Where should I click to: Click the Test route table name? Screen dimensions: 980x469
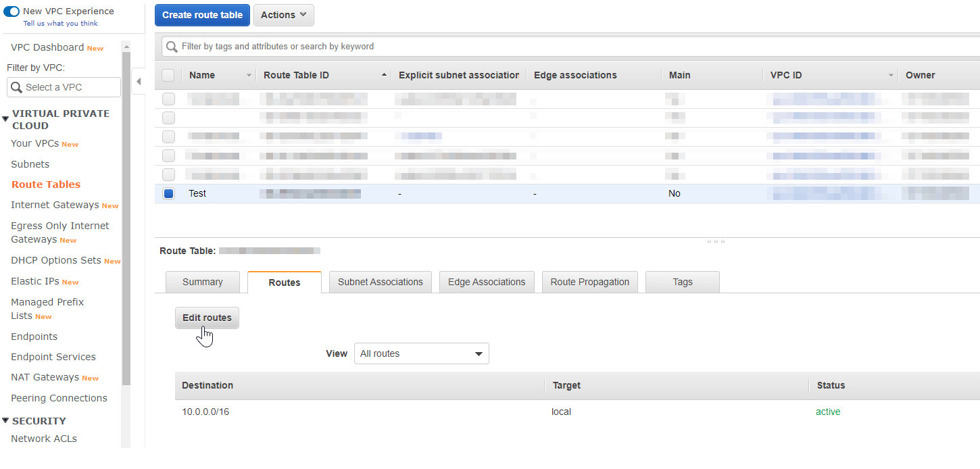click(197, 193)
